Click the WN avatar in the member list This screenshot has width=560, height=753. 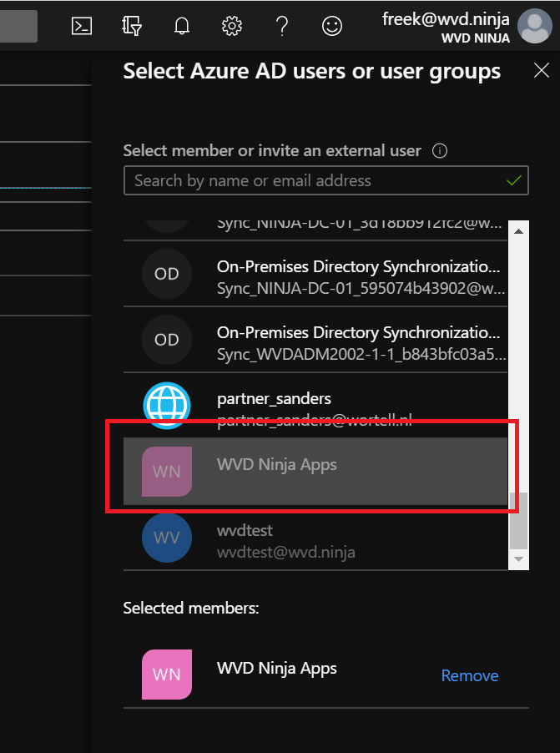pos(167,471)
